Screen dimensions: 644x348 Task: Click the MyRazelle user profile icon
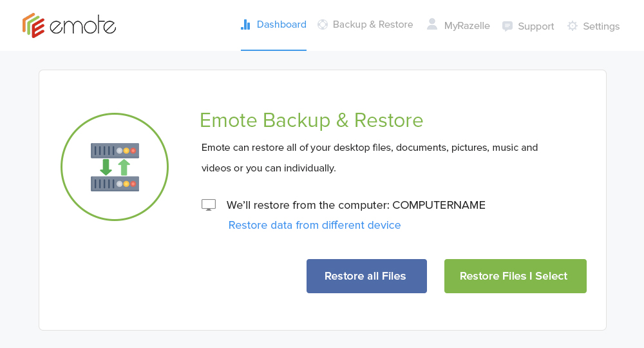tap(432, 24)
